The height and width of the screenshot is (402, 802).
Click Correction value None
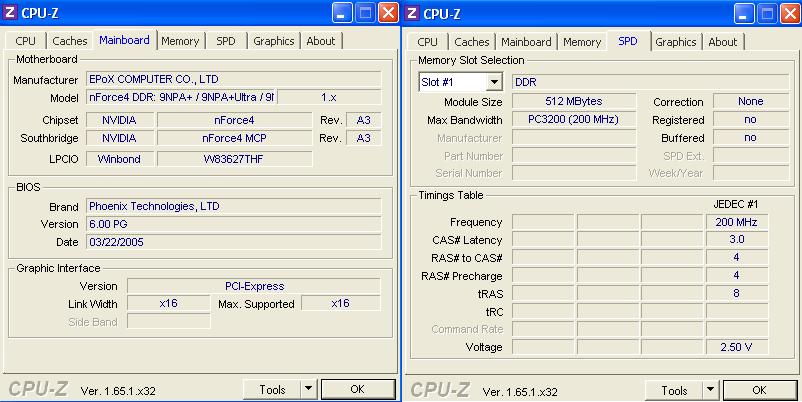[x=751, y=101]
